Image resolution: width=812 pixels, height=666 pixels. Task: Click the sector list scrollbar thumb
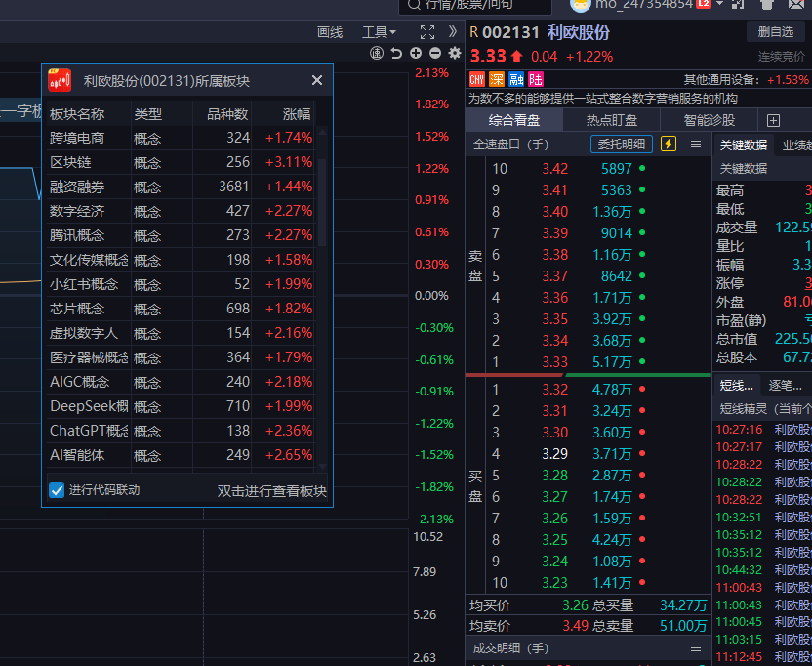coord(322,202)
